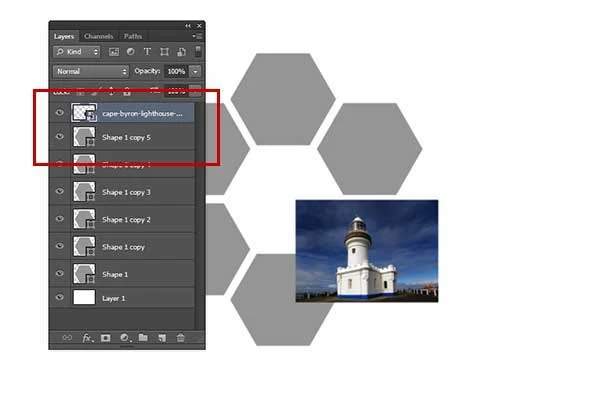Filter layers by adjustment layers icon
The width and height of the screenshot is (600, 399).
130,51
